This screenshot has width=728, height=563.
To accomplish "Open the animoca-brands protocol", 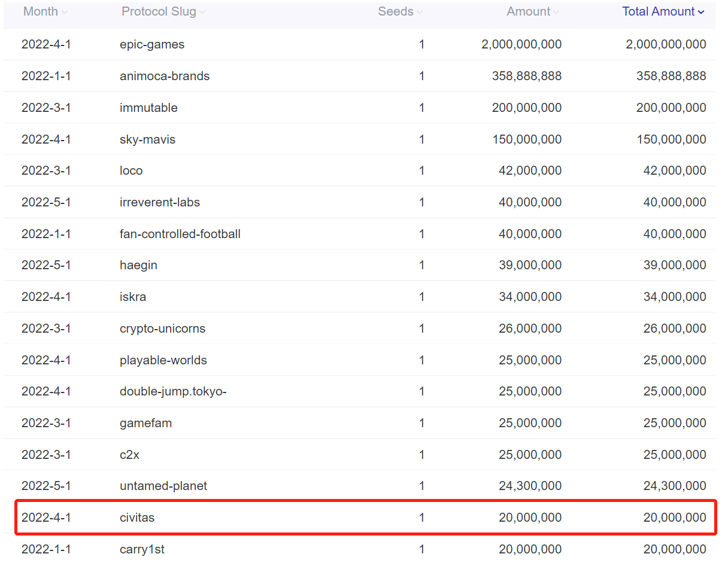I will [165, 75].
